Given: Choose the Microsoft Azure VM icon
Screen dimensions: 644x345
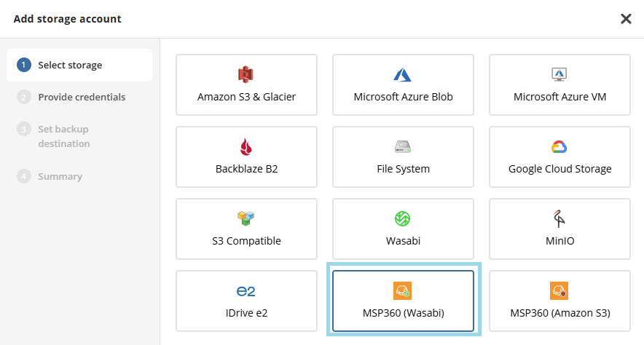Looking at the screenshot, I should 559,74.
